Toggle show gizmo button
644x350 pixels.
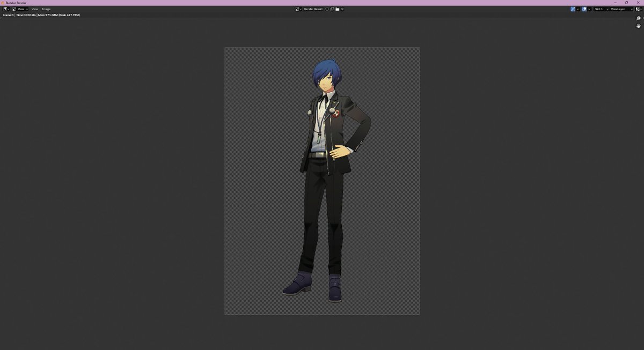[x=573, y=9]
